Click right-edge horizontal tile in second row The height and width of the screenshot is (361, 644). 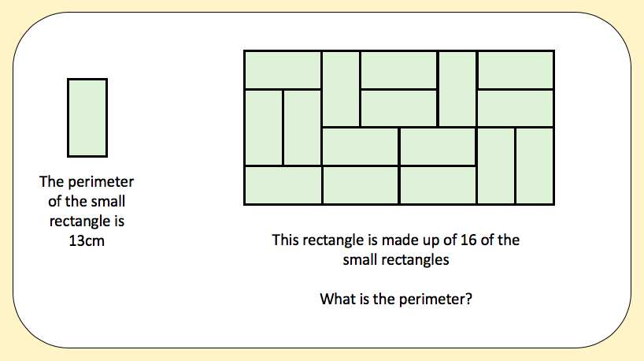pyautogui.click(x=515, y=108)
